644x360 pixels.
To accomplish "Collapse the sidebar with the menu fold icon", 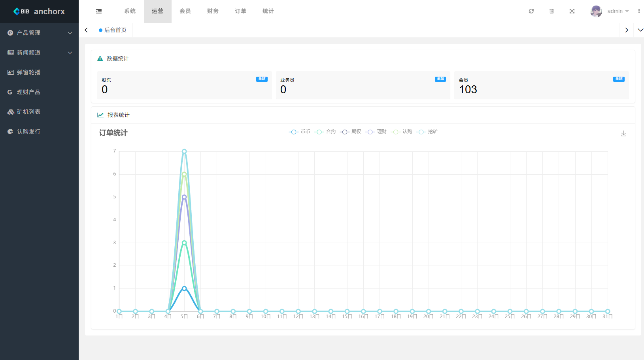I will (99, 11).
